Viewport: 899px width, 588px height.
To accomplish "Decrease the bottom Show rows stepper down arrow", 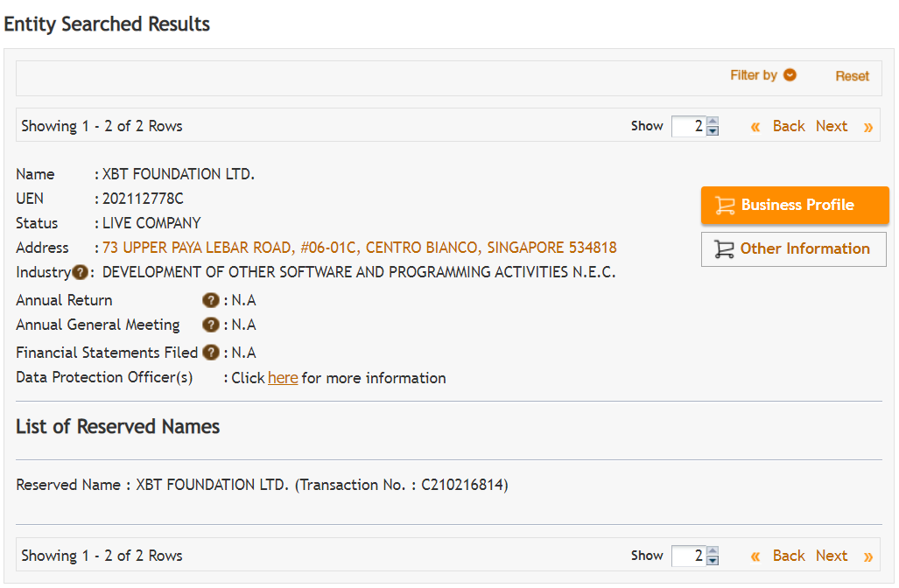I will (x=713, y=561).
